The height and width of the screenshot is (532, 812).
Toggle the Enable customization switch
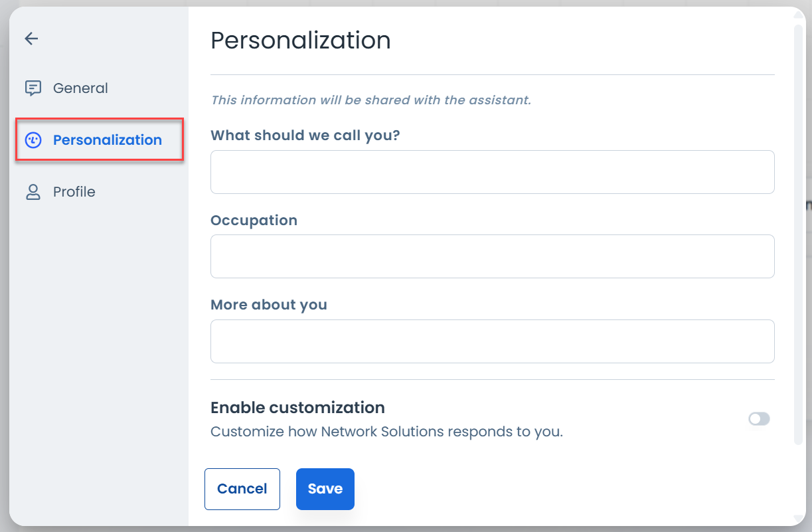[x=759, y=419]
